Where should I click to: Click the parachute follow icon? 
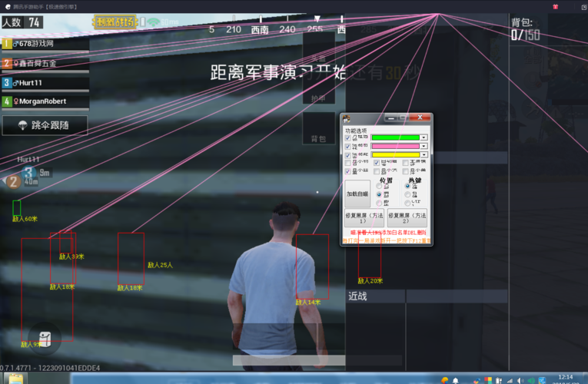(22, 125)
